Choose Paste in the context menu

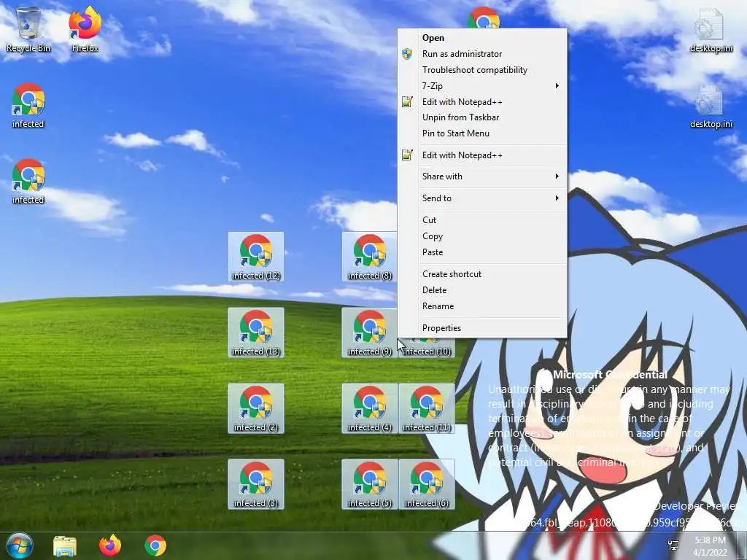pos(482,252)
